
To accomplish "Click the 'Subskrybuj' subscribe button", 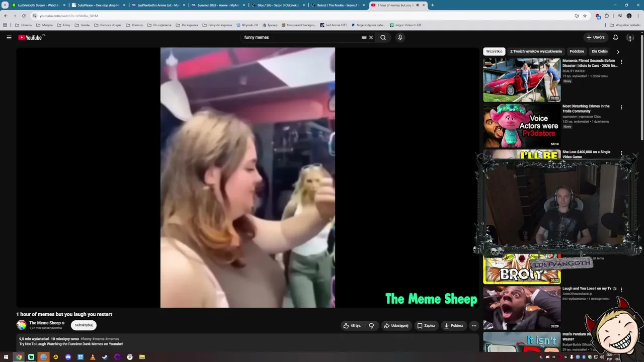I will point(84,325).
